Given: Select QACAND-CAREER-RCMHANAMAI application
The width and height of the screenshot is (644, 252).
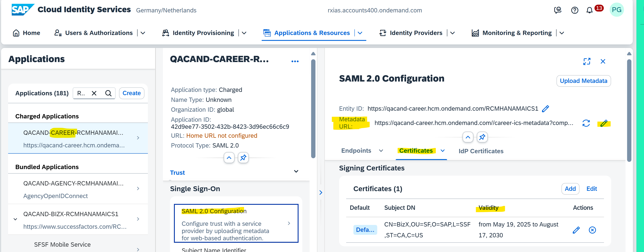Looking at the screenshot, I should pos(78,138).
